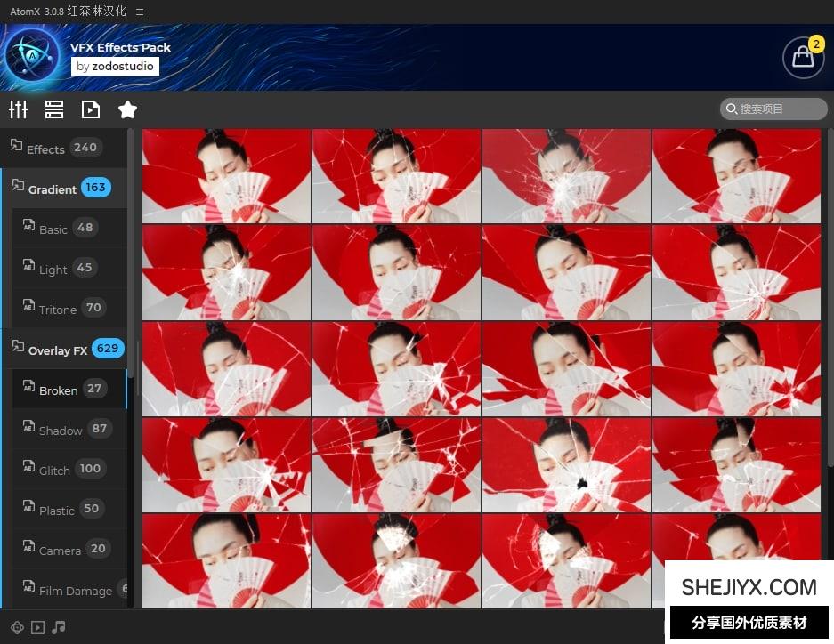Click the AtomX atom logo
The image size is (834, 644).
(32, 55)
